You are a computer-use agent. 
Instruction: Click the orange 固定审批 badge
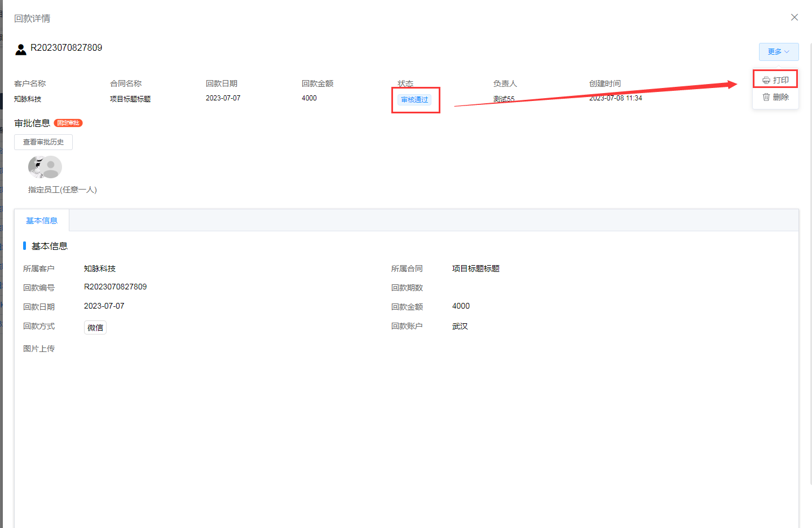point(68,123)
